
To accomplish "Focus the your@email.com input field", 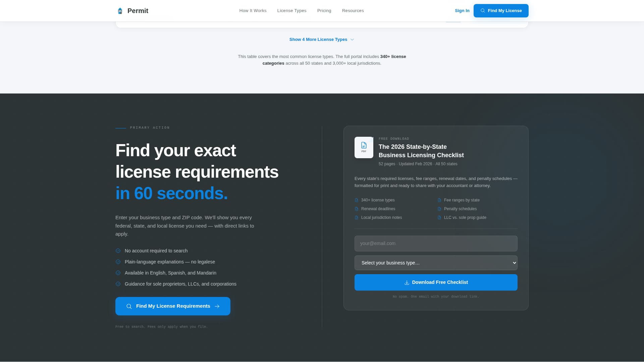I will coord(436,243).
